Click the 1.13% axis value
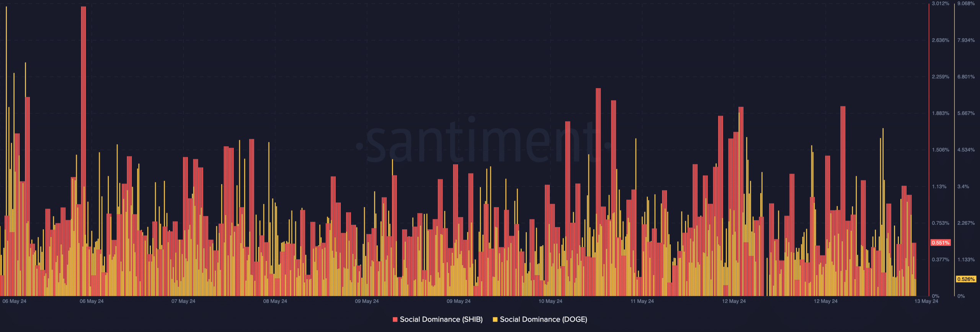Viewport: 980px width, 332px height. tap(939, 186)
